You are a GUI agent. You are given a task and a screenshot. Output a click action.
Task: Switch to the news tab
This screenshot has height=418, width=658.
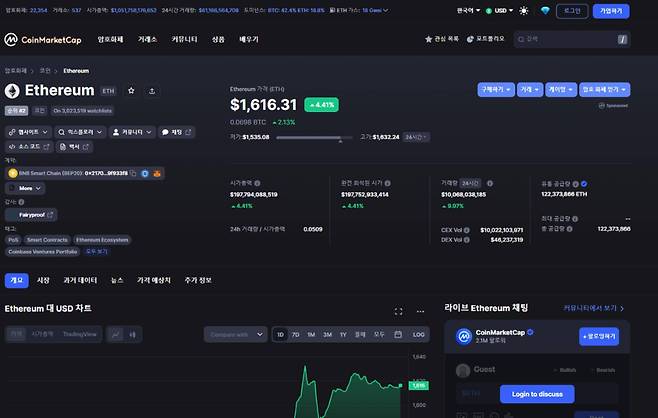[x=117, y=280]
